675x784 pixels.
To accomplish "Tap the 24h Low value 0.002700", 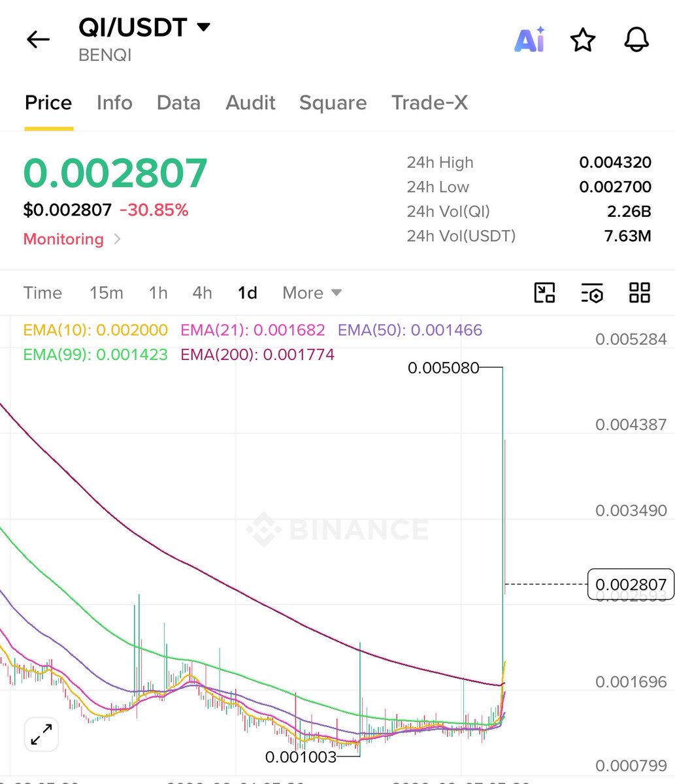I will click(615, 187).
